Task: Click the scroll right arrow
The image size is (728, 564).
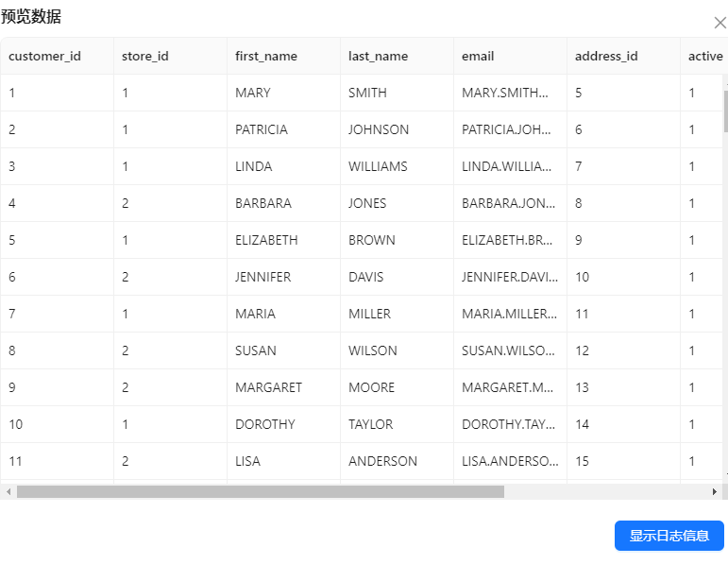Action: 715,491
